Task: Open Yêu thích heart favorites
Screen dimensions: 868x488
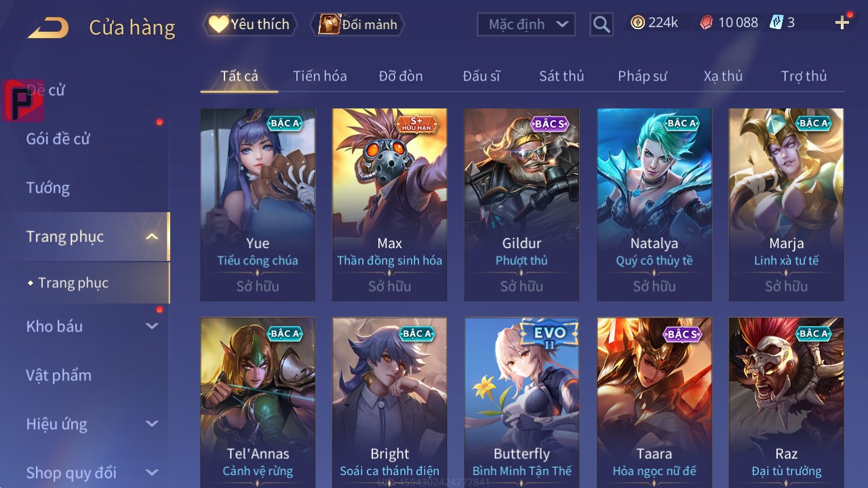Action: click(250, 24)
